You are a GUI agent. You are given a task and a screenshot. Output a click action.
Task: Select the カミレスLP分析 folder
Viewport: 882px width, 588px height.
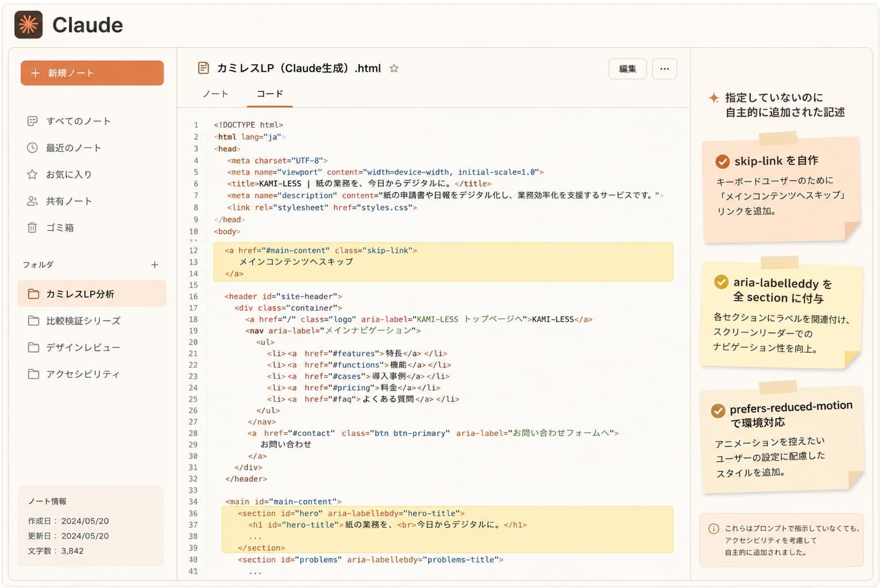click(x=92, y=294)
